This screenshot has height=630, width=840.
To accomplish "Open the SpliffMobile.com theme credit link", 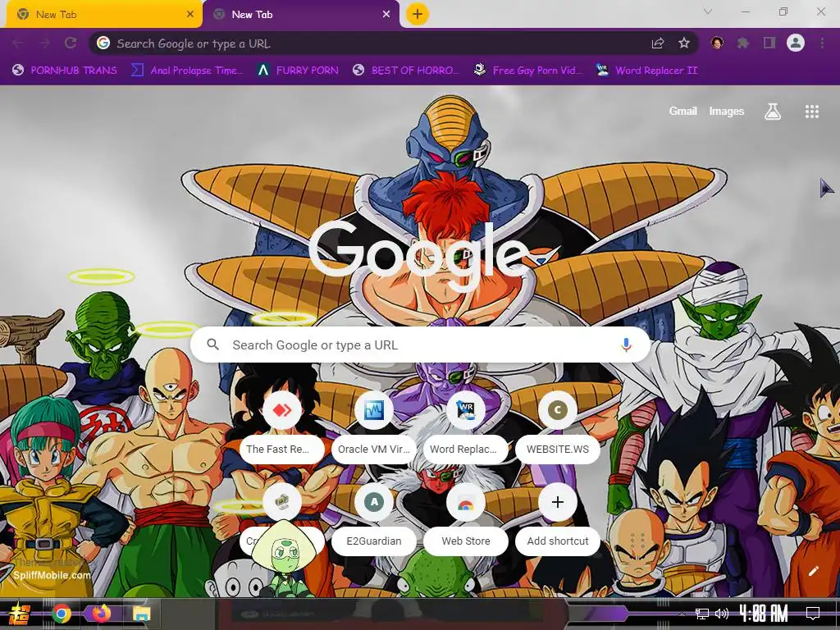I will pos(52,575).
